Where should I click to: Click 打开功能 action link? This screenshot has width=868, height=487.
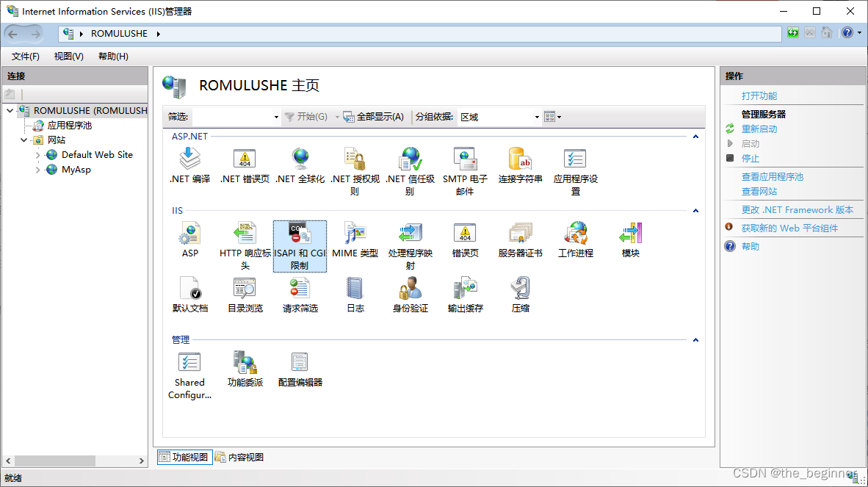point(759,95)
